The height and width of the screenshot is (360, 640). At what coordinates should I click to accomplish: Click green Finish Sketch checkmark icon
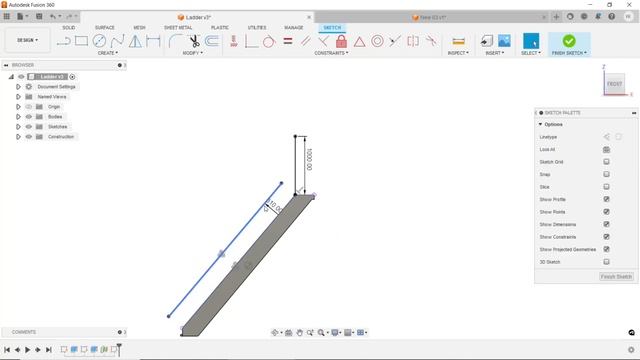point(569,41)
